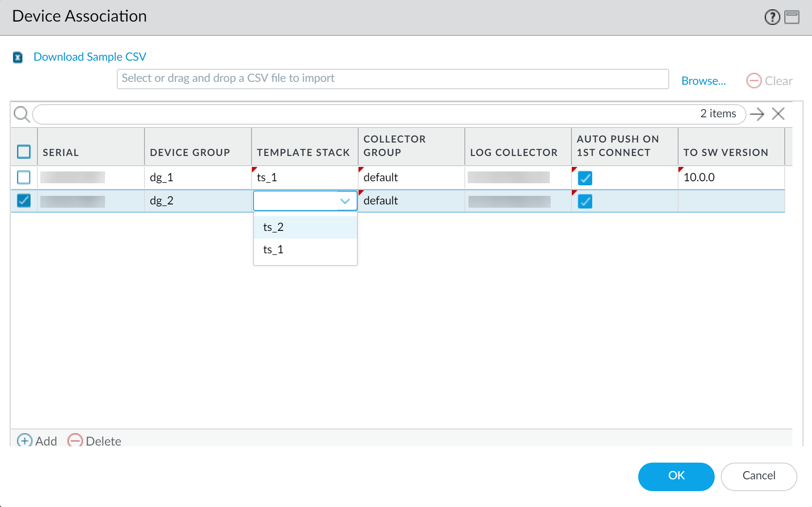This screenshot has height=507, width=812.
Task: Click the Add plus icon
Action: coord(25,441)
